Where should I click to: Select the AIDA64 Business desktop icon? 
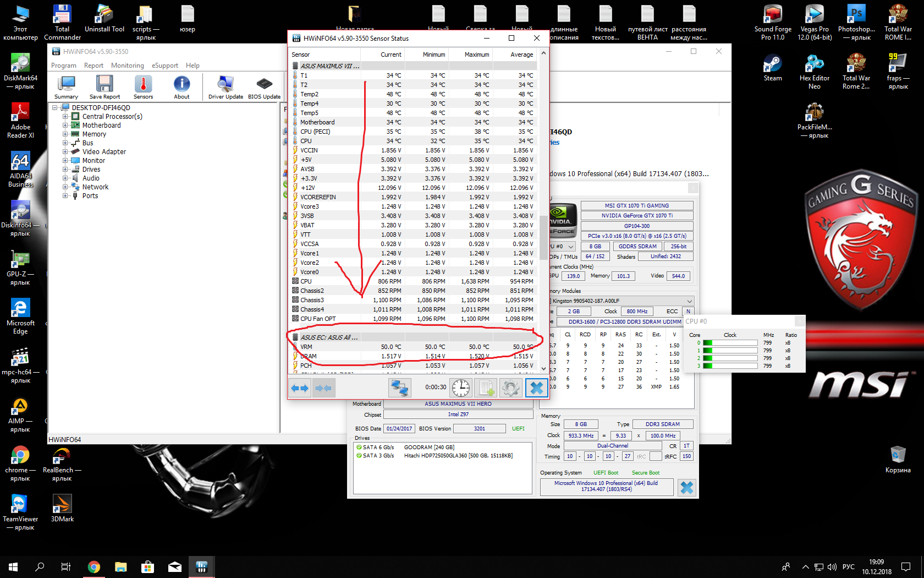pyautogui.click(x=20, y=170)
